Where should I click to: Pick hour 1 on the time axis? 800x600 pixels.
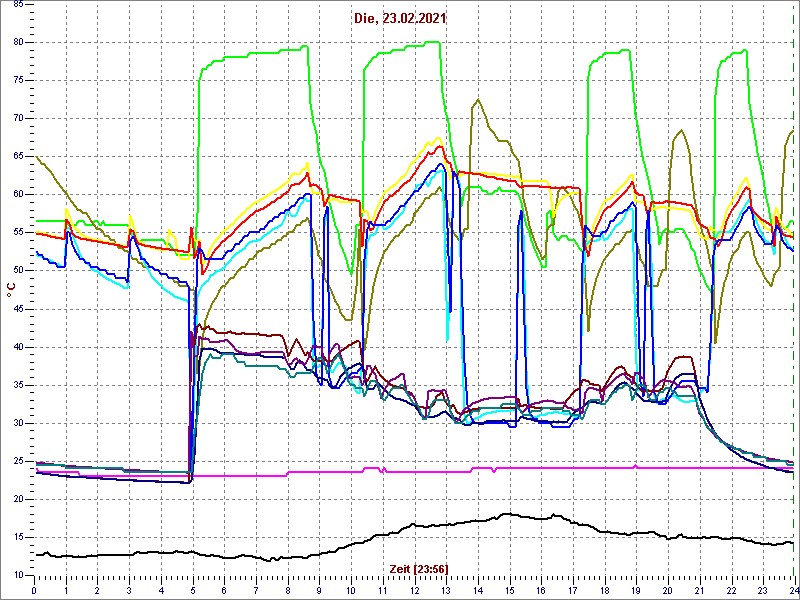click(66, 590)
